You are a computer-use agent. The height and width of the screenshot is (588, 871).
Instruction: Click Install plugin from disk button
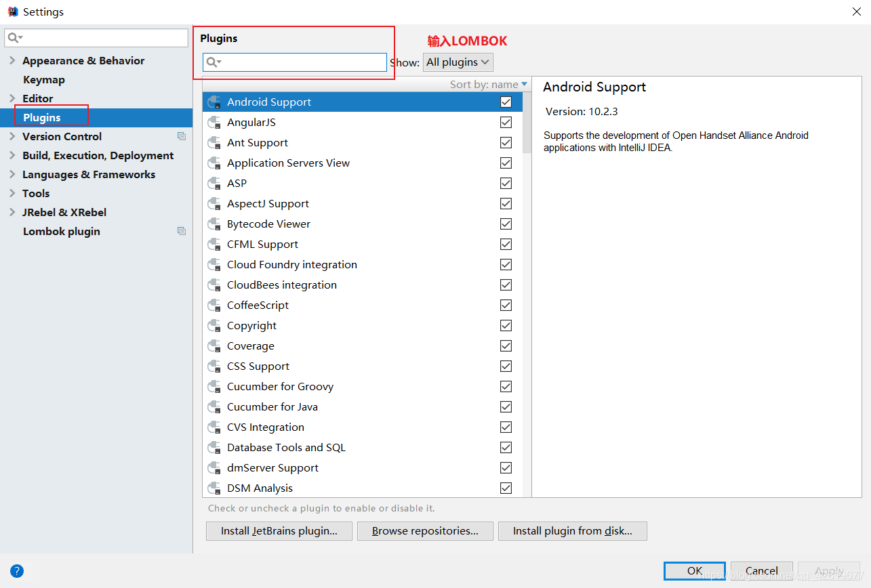[x=573, y=531]
